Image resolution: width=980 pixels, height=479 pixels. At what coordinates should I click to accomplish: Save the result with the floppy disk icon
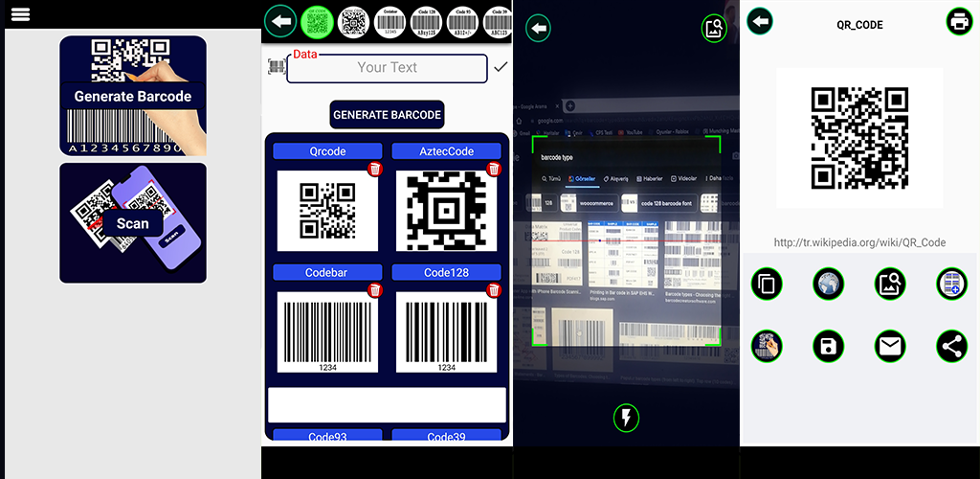[829, 346]
